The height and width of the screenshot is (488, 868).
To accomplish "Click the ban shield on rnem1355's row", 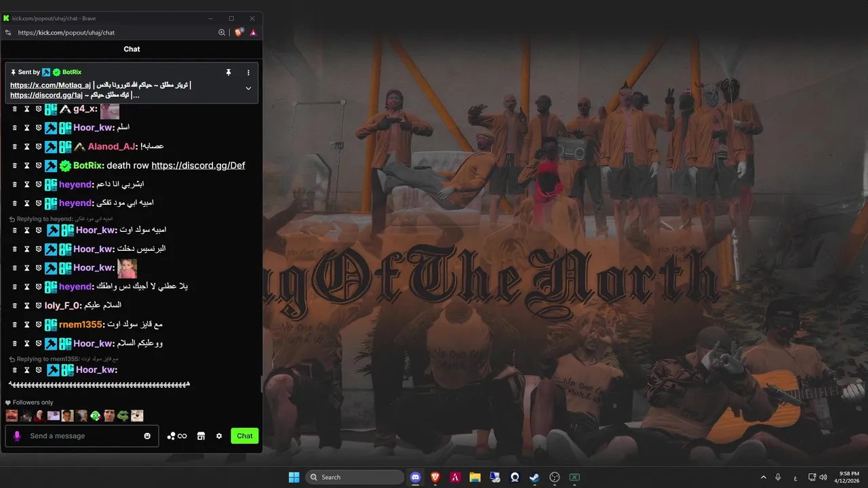I will [39, 325].
